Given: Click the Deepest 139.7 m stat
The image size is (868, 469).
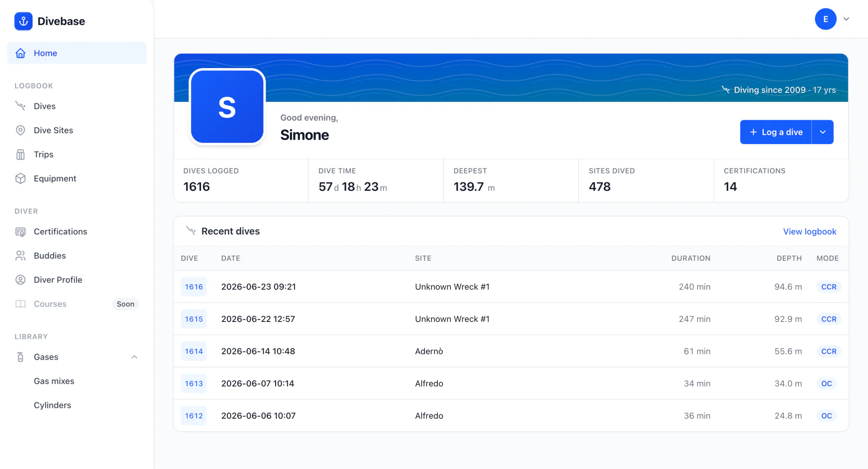Looking at the screenshot, I should pyautogui.click(x=511, y=180).
